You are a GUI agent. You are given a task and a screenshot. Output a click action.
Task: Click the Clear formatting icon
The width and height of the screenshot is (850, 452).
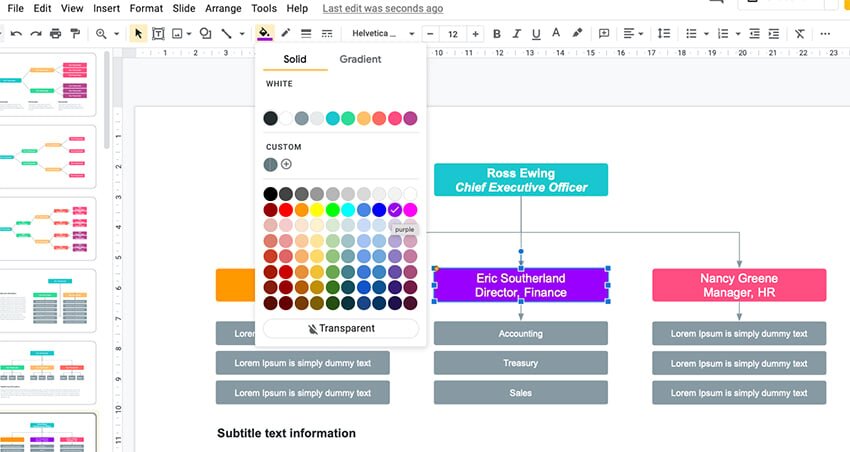click(x=799, y=34)
